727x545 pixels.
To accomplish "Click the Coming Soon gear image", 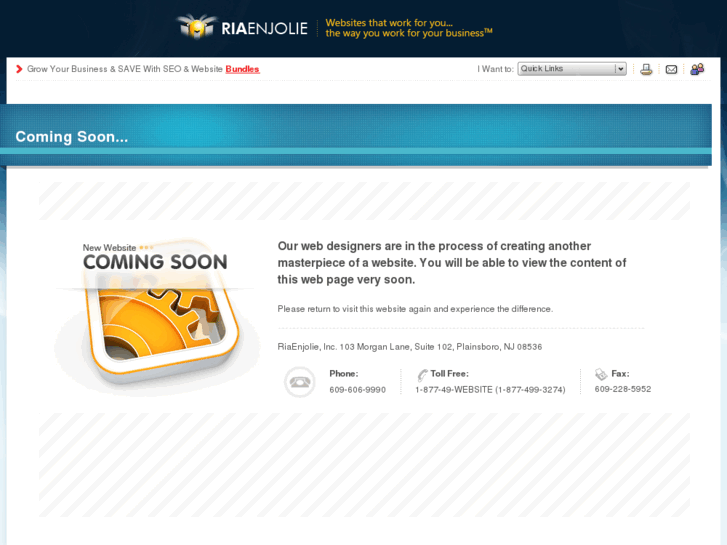I will pyautogui.click(x=155, y=316).
